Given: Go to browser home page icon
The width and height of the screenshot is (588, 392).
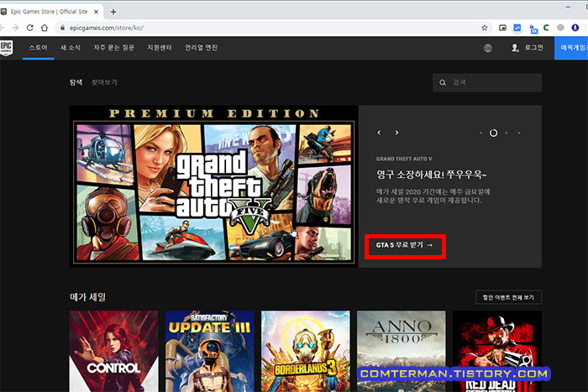Looking at the screenshot, I should click(x=45, y=28).
